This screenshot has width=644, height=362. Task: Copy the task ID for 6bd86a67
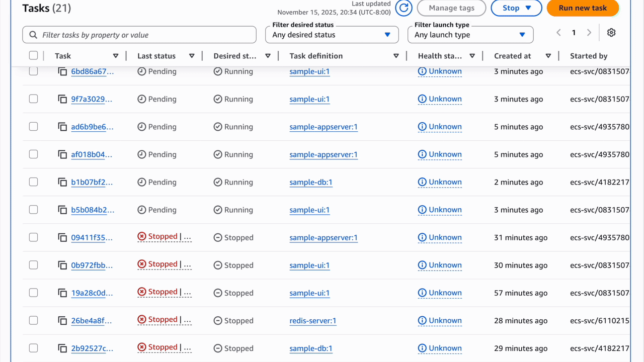point(62,71)
